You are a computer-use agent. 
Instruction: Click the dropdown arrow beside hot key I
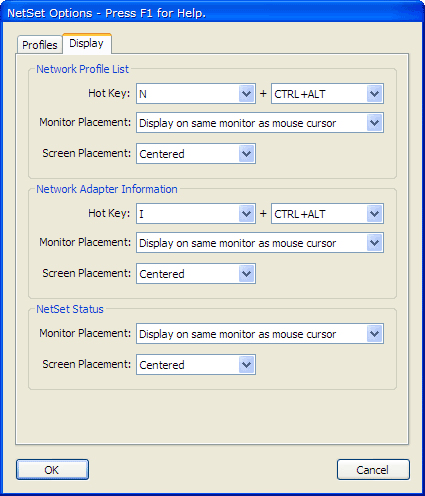point(247,214)
